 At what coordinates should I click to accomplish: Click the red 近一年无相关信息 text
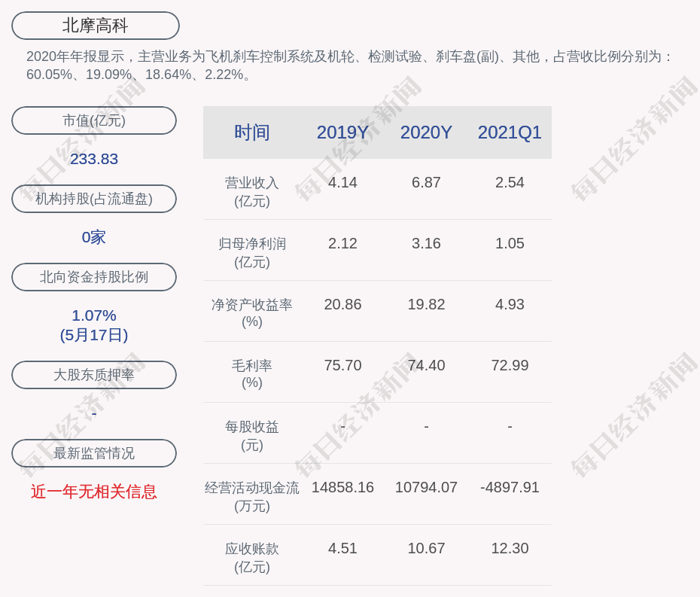click(x=94, y=492)
